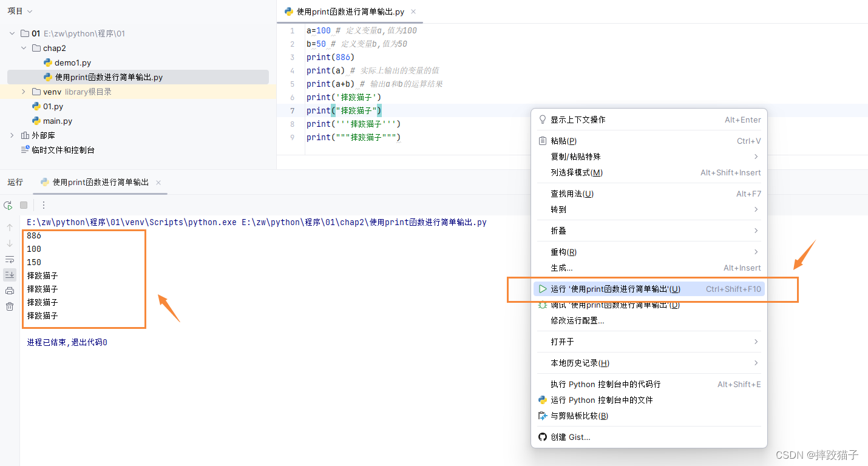Open the 转到 submenu
The height and width of the screenshot is (466, 868).
pyautogui.click(x=649, y=209)
